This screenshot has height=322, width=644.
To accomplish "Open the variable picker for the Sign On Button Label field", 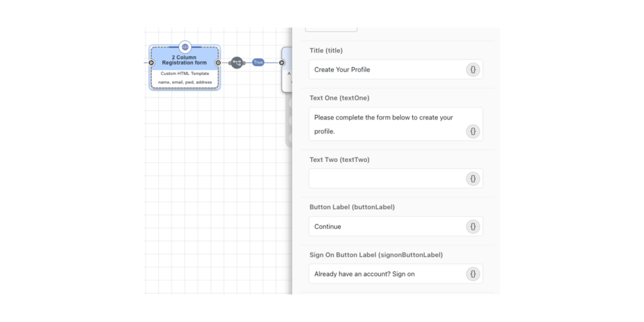I will [473, 274].
